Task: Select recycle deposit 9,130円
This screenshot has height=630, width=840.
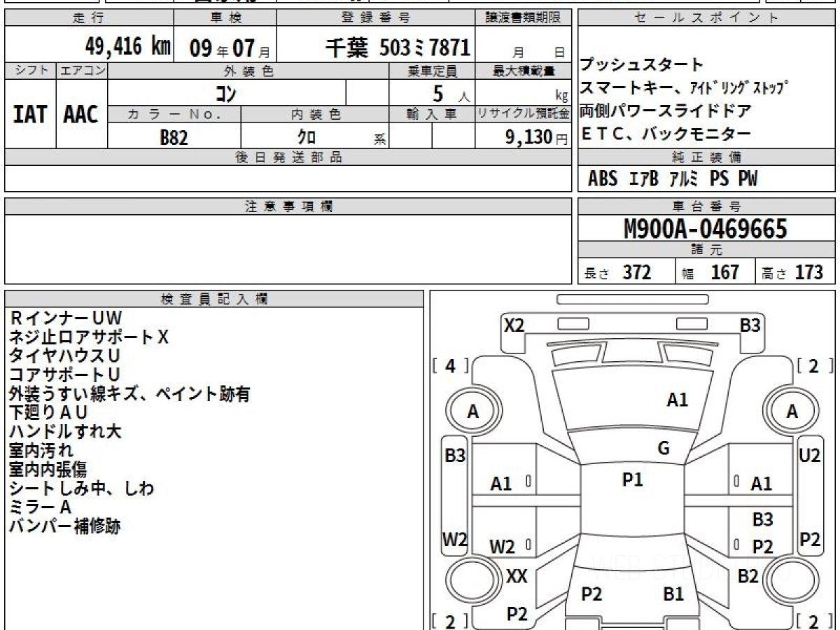Action: (x=537, y=137)
